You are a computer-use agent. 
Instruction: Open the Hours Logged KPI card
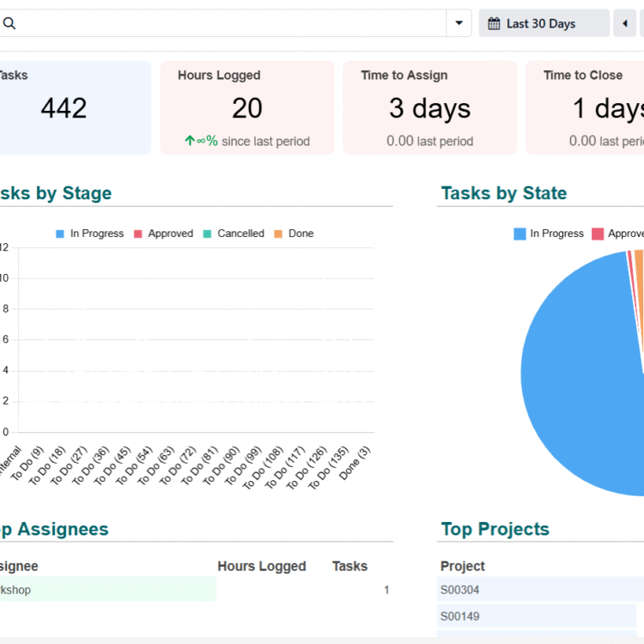click(246, 107)
